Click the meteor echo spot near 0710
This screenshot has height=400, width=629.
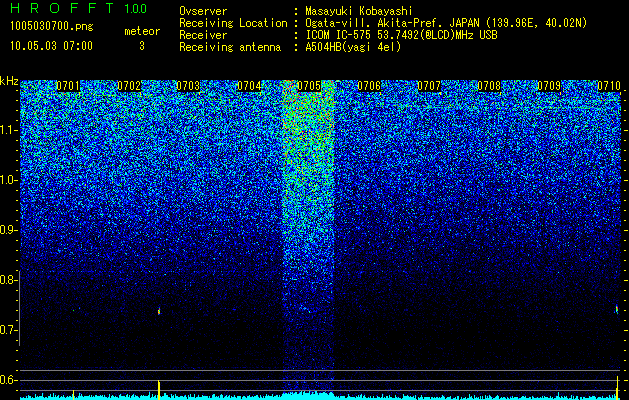pos(617,309)
